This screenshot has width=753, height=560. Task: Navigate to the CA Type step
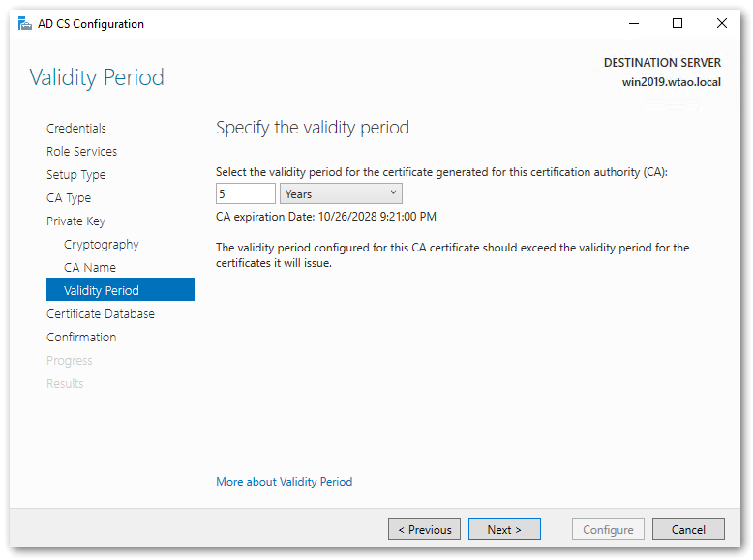coord(69,197)
